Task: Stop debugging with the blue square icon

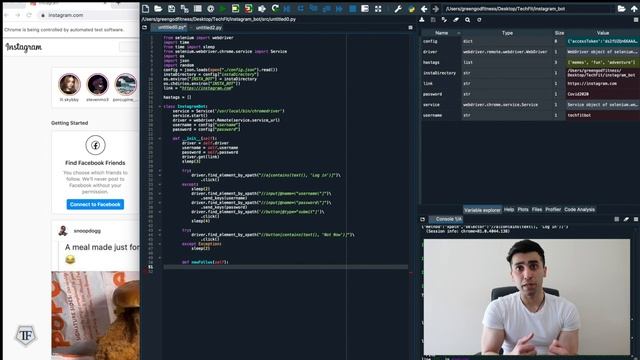Action: pyautogui.click(x=353, y=9)
